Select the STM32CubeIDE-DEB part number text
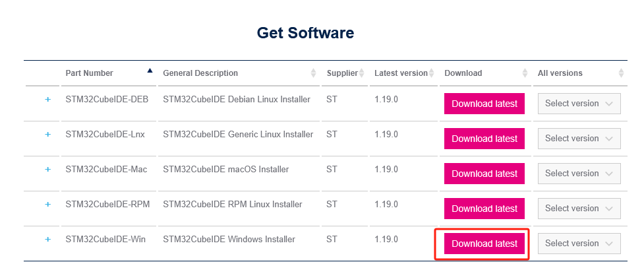The image size is (644, 266). pyautogui.click(x=107, y=100)
